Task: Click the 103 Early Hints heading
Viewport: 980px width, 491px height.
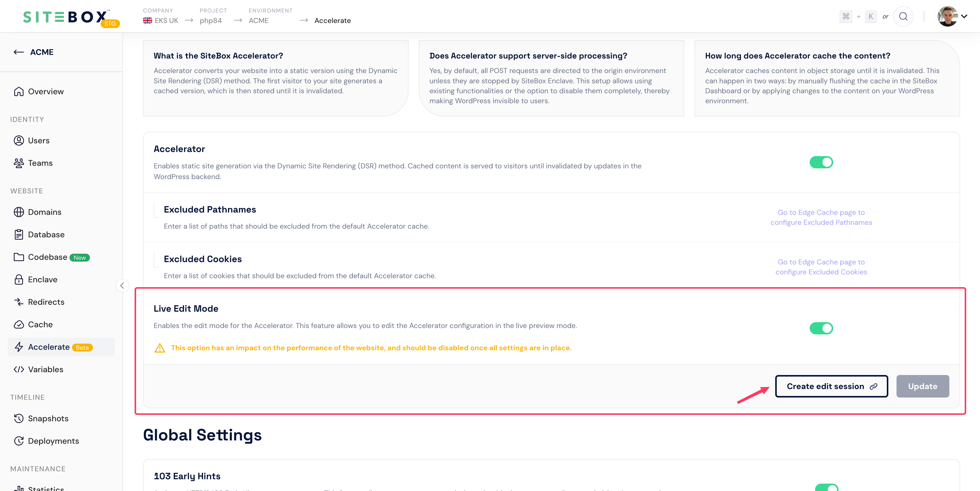Action: 187,476
